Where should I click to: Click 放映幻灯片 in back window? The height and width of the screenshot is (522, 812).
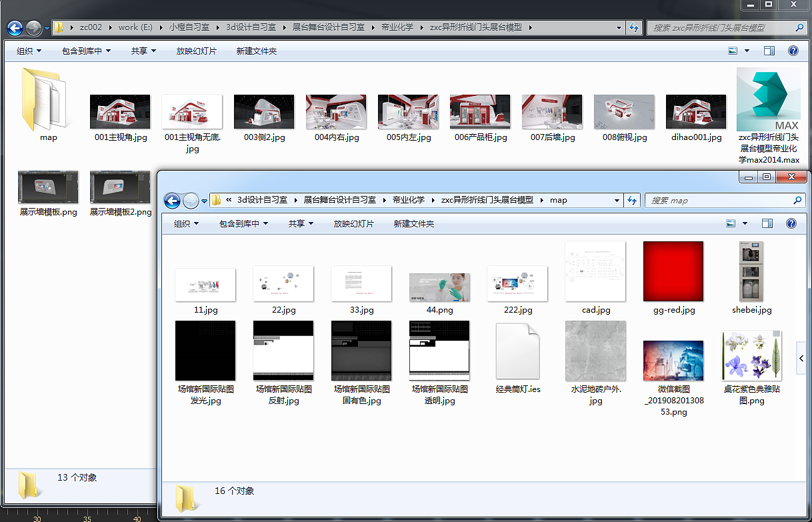(197, 51)
